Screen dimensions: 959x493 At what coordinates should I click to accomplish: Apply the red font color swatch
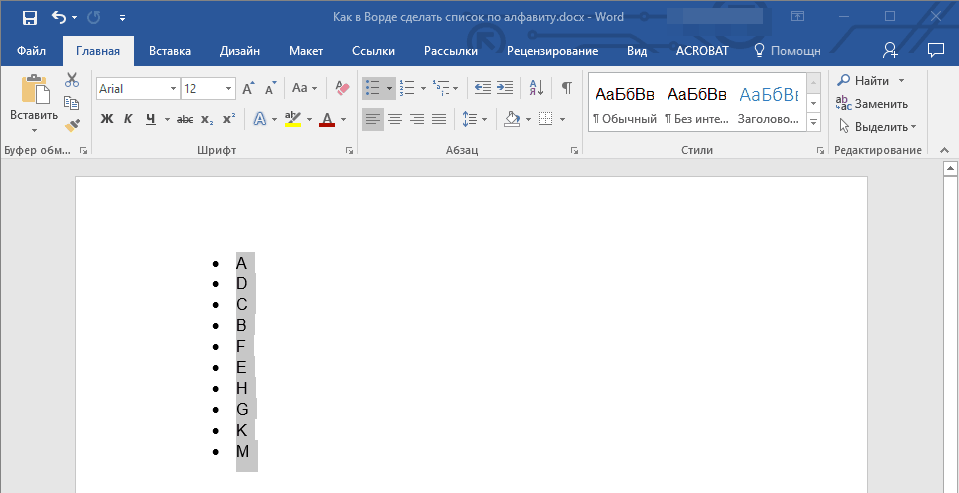point(326,119)
